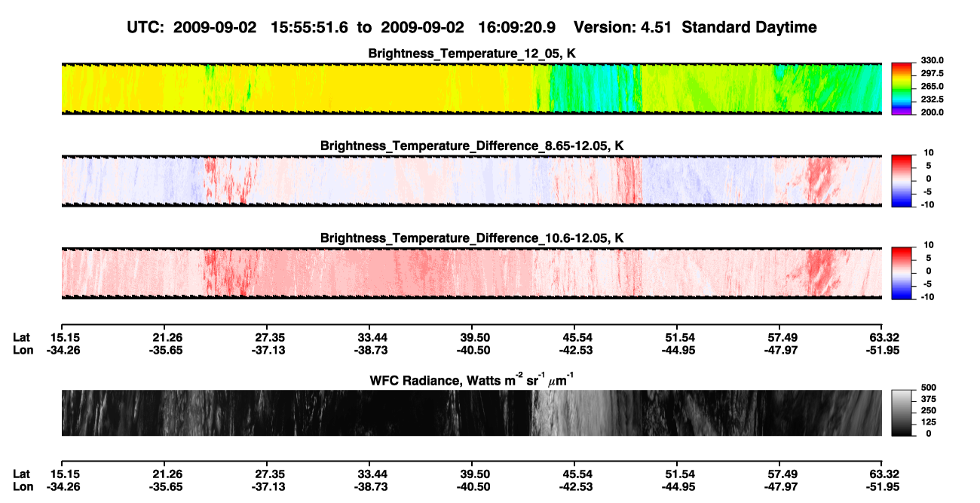Click latitude 39.50 on the upper axis
The height and width of the screenshot is (503, 980).
(x=472, y=337)
